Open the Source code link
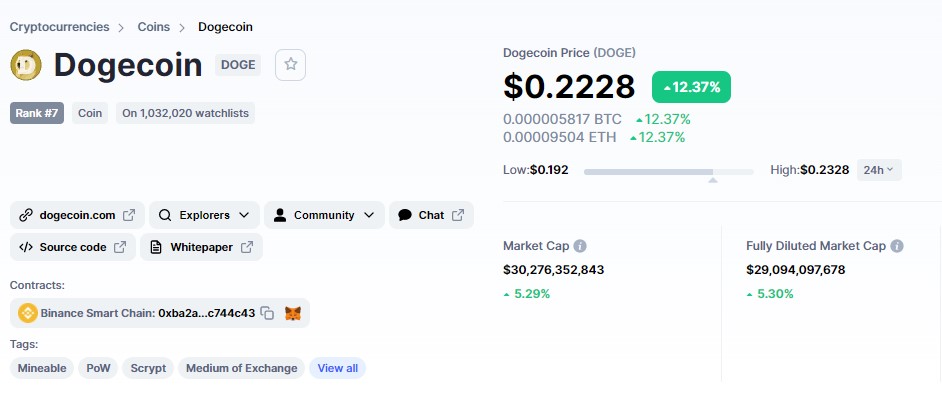The image size is (942, 398). (x=73, y=247)
